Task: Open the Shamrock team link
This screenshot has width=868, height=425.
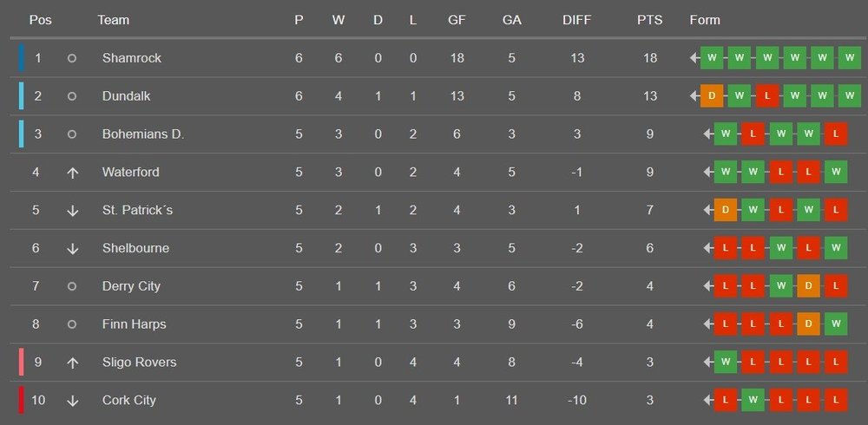Action: 132,58
